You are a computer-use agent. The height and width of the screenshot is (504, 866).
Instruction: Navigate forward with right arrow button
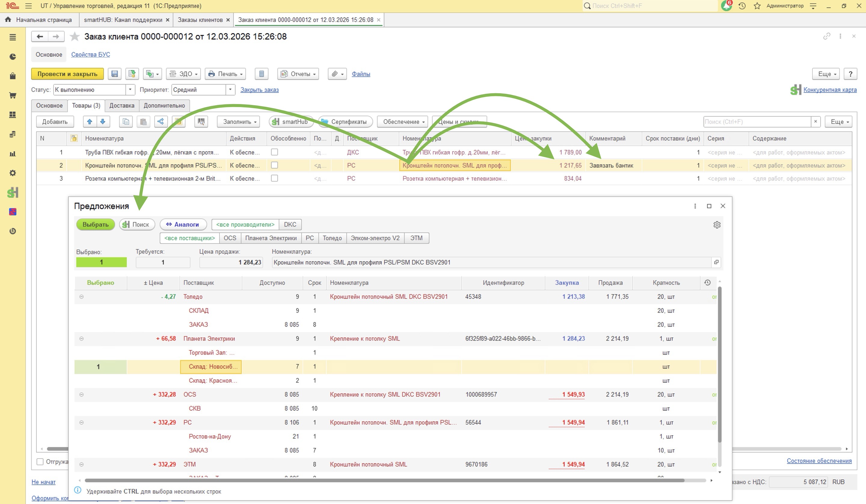point(56,36)
